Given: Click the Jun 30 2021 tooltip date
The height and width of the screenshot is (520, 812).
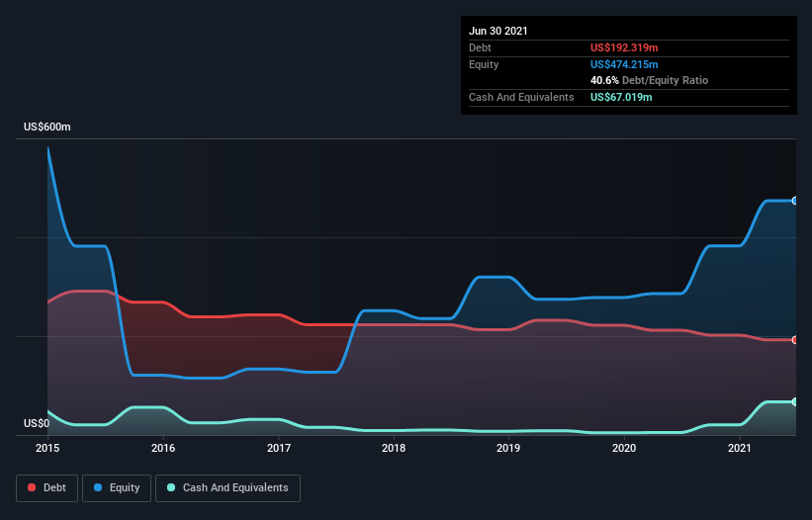Looking at the screenshot, I should pyautogui.click(x=498, y=31).
